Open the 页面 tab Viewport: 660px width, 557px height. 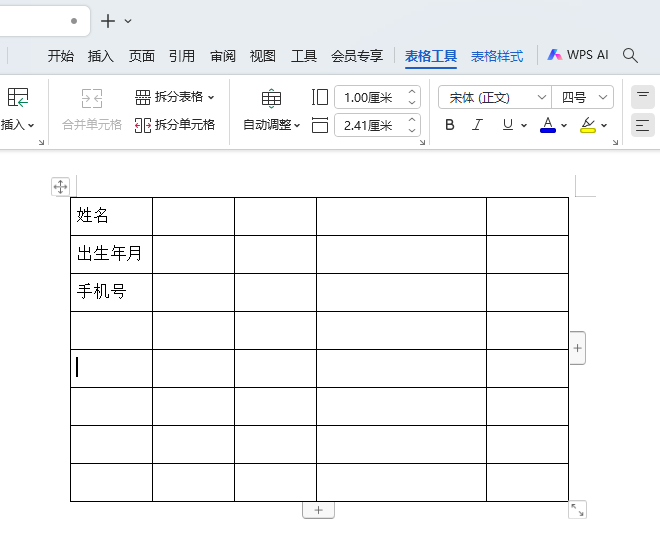[x=141, y=56]
